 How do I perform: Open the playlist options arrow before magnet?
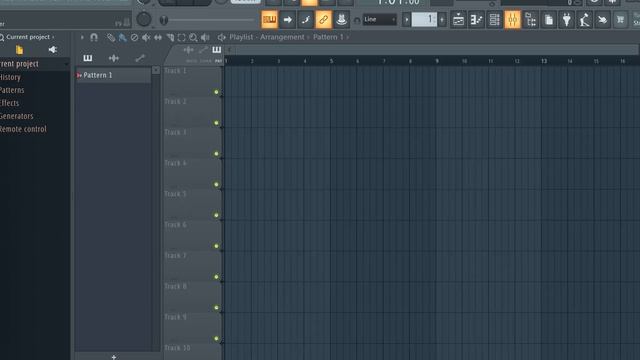(x=82, y=38)
